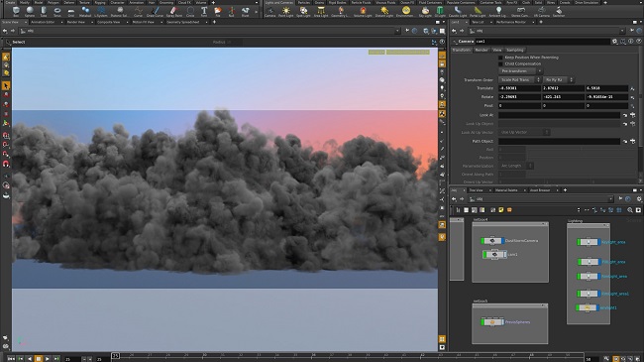Click the current frame marker on the timeline
644x362 pixels.
click(115, 356)
